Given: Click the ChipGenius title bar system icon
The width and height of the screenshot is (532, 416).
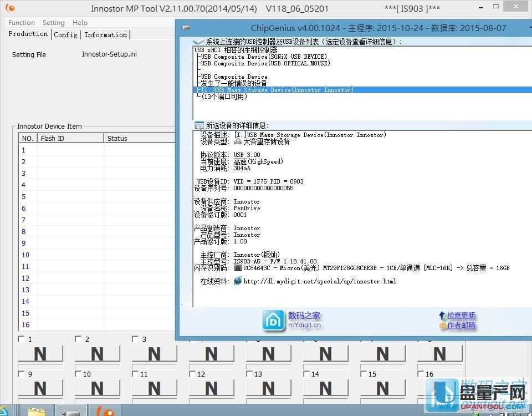Looking at the screenshot, I should [x=186, y=28].
